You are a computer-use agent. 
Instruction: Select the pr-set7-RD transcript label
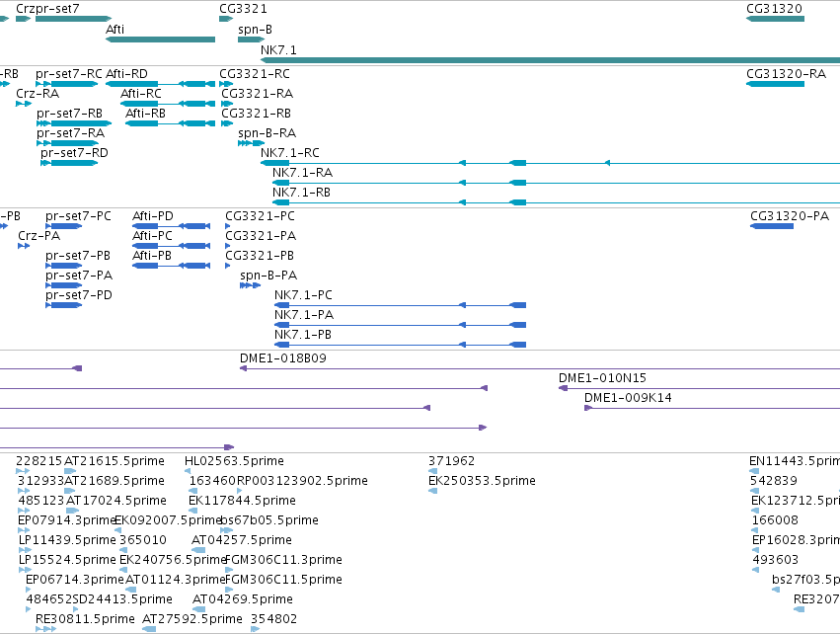click(x=74, y=153)
